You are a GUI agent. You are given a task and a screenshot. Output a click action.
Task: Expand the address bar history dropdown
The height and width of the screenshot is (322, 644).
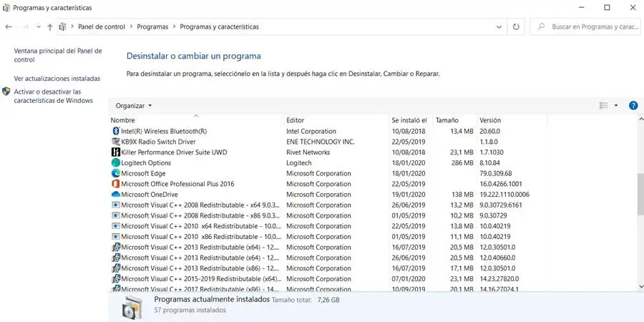point(499,26)
